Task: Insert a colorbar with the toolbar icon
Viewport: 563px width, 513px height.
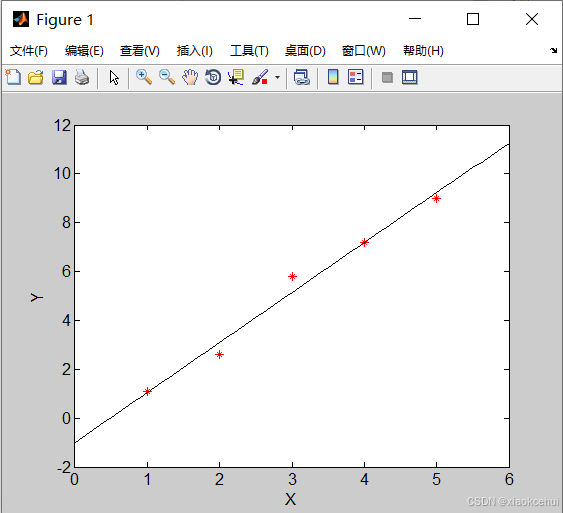Action: coord(333,77)
